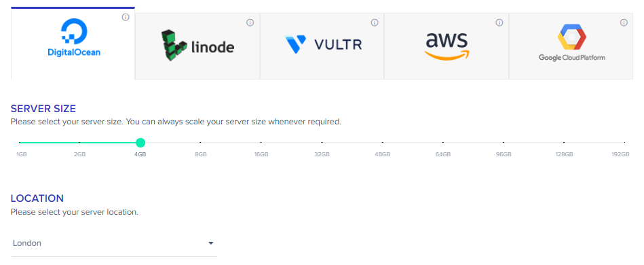
Task: Choose the Linode provider tab
Action: point(197,46)
